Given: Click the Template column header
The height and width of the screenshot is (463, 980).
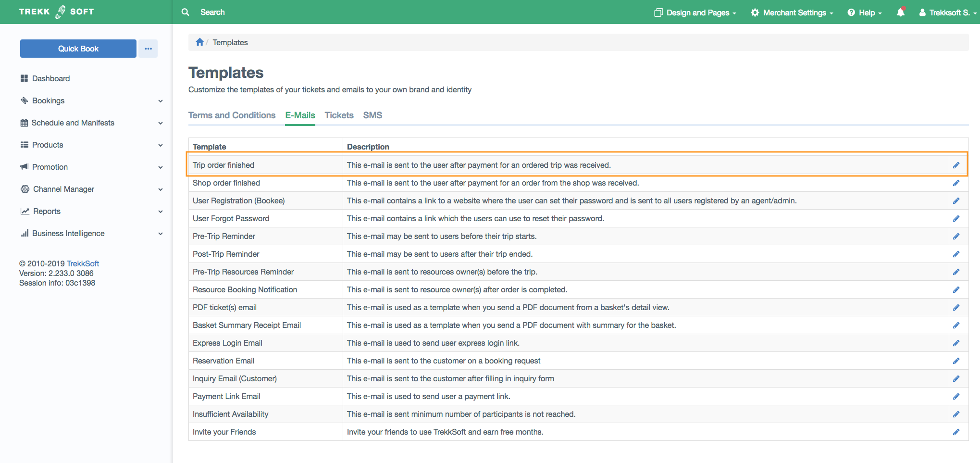Looking at the screenshot, I should 210,147.
